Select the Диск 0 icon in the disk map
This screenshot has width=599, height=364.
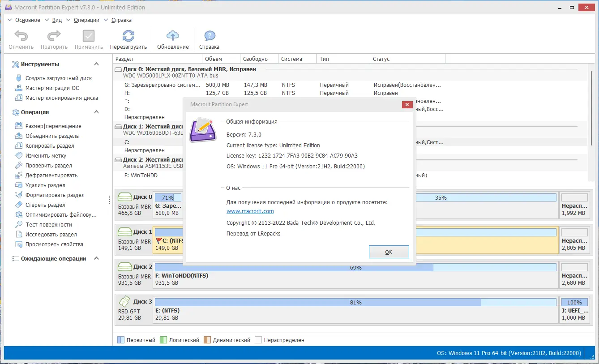[x=124, y=197]
